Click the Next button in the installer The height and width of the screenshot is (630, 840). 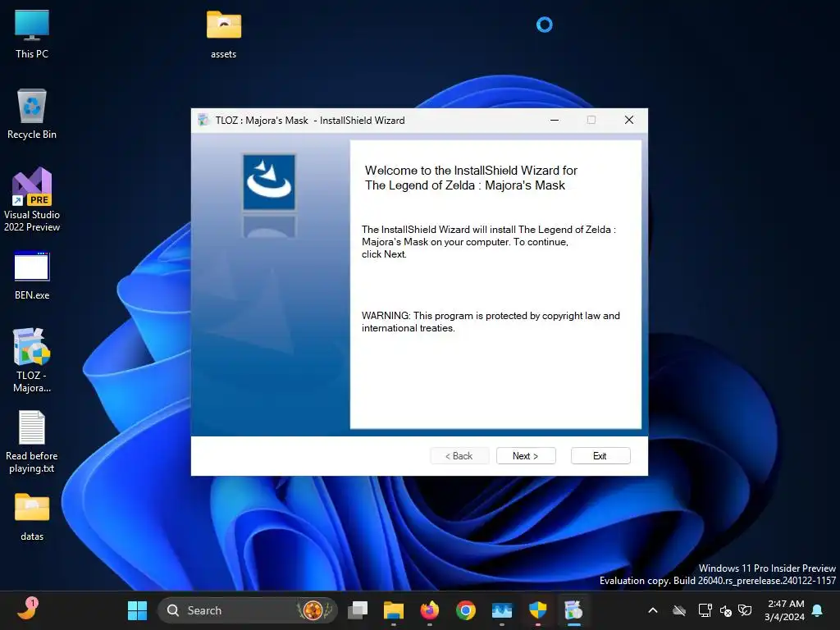526,456
